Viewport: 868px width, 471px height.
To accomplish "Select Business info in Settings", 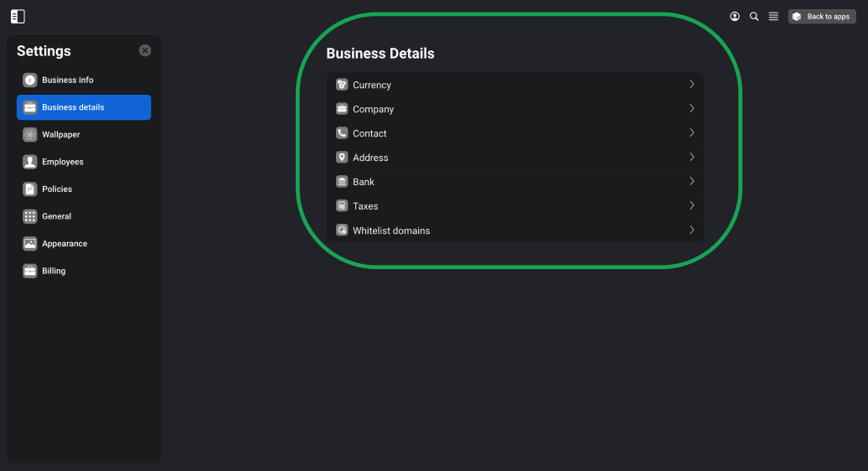I will pos(84,80).
